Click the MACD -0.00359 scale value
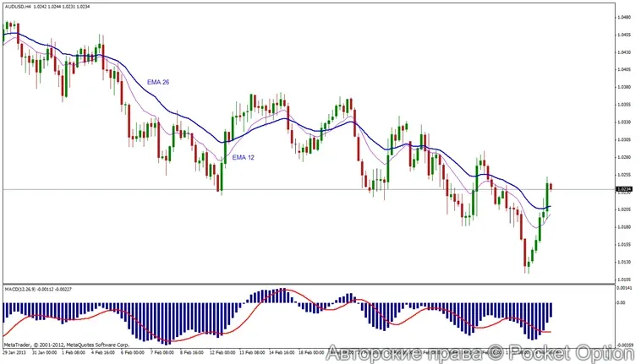Screen dimensions: 641x364 tap(624, 345)
